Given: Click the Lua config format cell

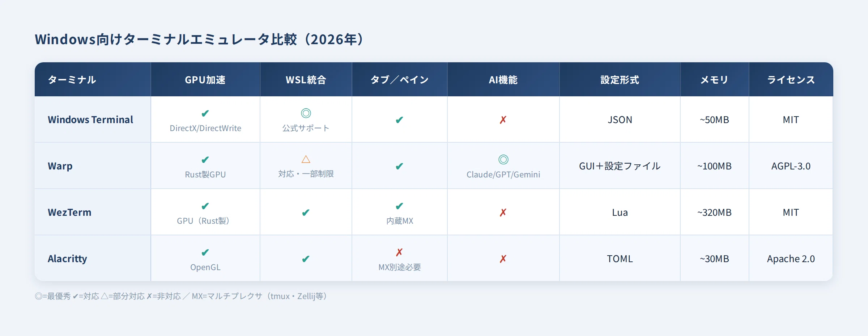Looking at the screenshot, I should coord(620,213).
